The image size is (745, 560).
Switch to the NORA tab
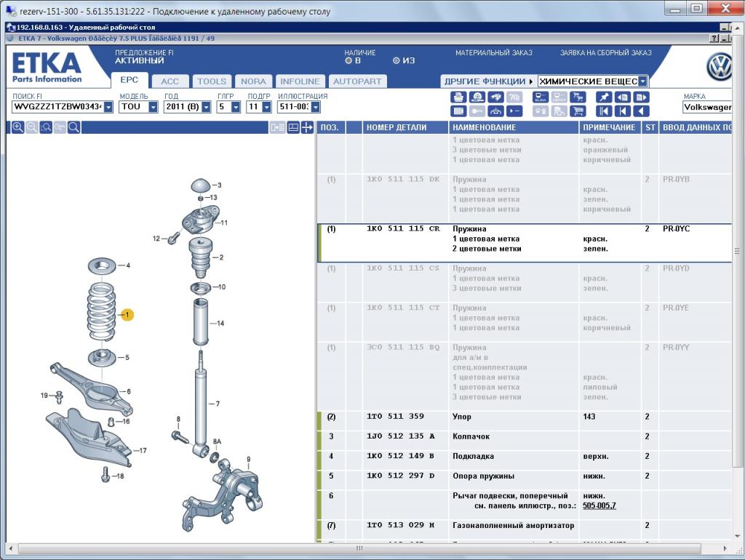pyautogui.click(x=253, y=81)
